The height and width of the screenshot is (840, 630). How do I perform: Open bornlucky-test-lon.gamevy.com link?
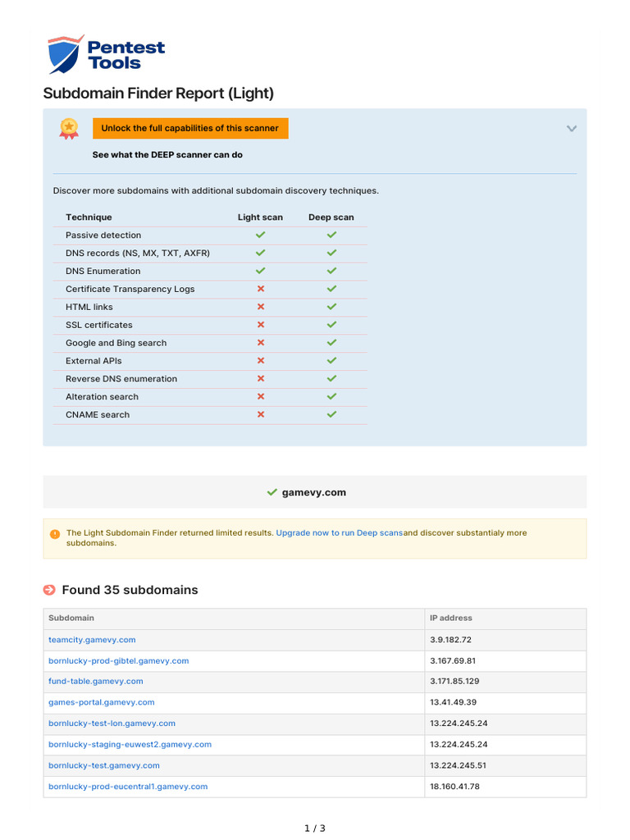pyautogui.click(x=112, y=724)
